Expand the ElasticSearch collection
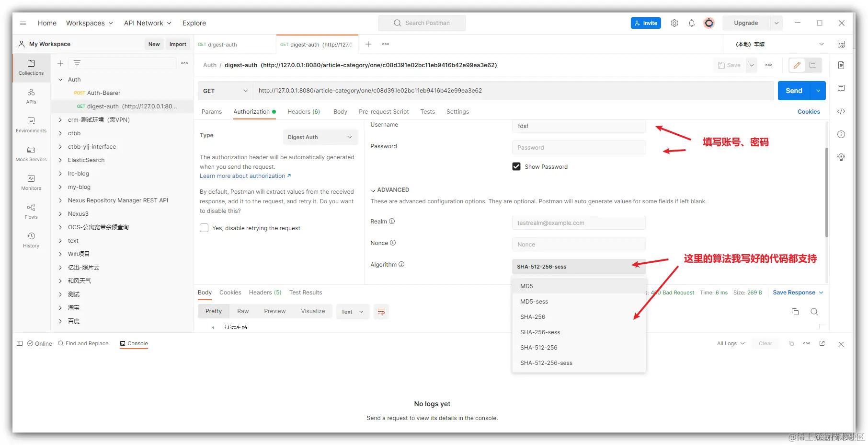 60,160
